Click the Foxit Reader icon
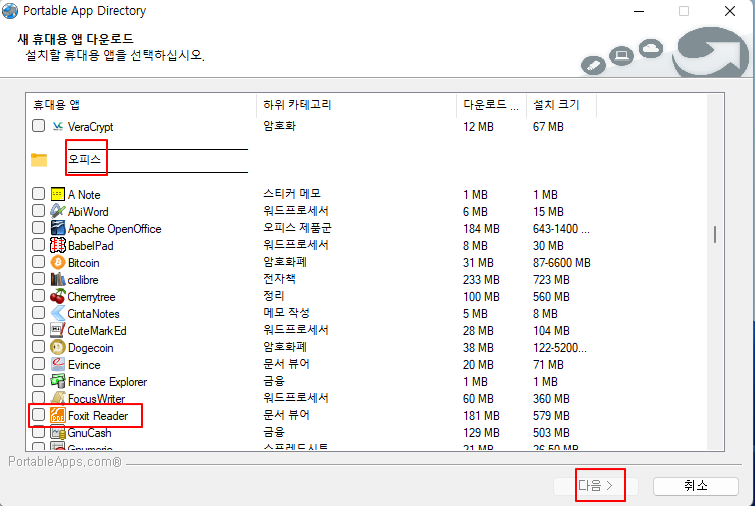Screen dimensions: 755x506 pos(58,415)
